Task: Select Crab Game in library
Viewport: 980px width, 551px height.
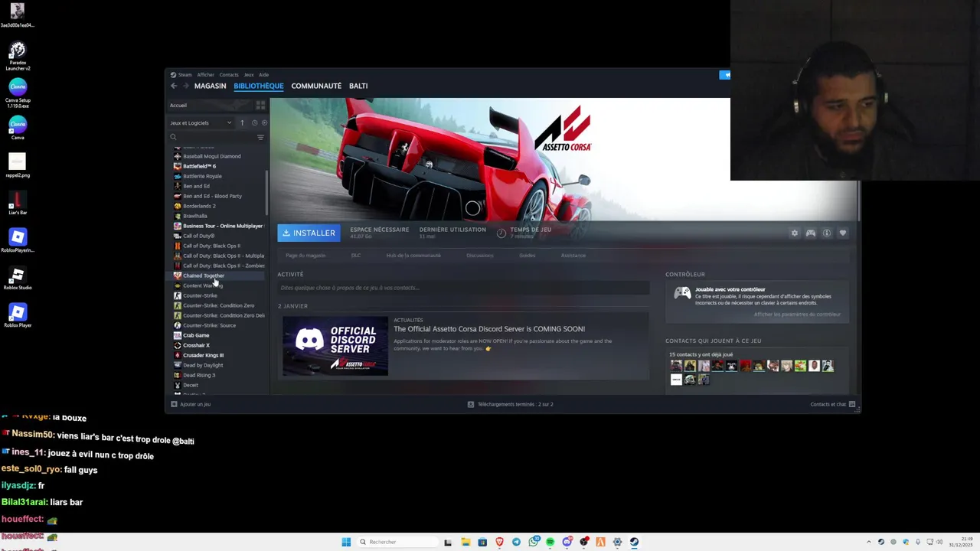Action: tap(196, 335)
